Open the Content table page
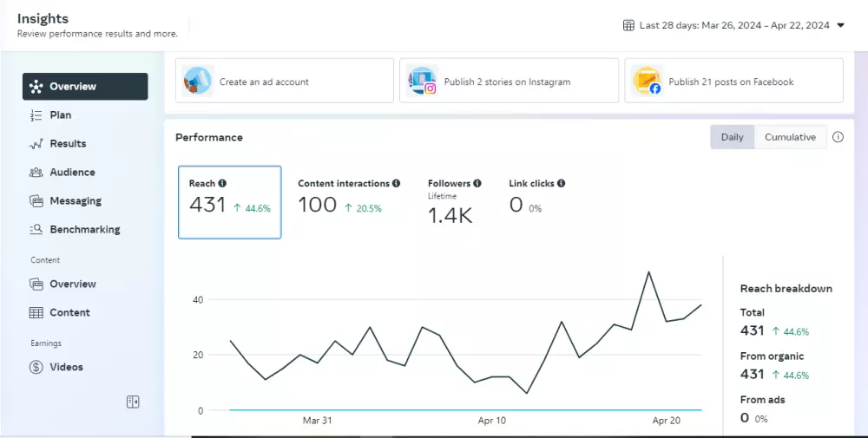Image resolution: width=868 pixels, height=438 pixels. (x=85, y=312)
